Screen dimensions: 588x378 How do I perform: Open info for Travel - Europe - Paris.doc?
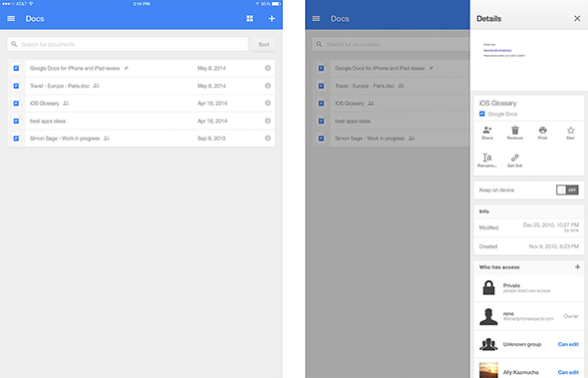[268, 86]
